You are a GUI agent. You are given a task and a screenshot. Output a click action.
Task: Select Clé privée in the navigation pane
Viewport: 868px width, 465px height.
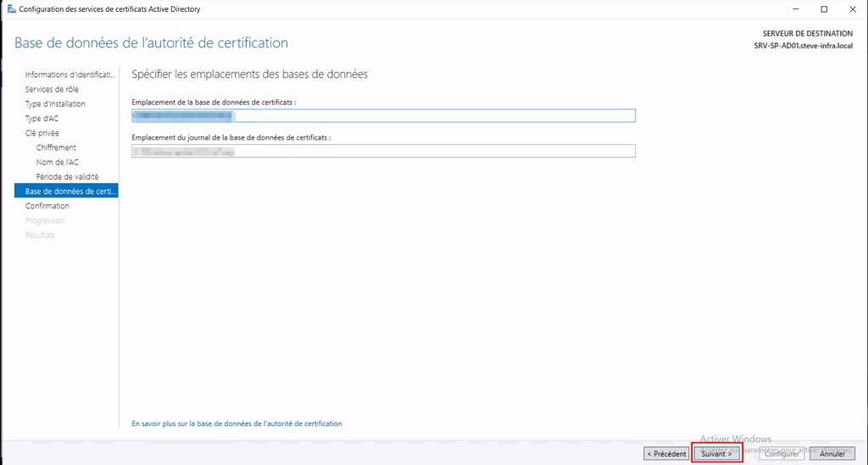tap(42, 133)
